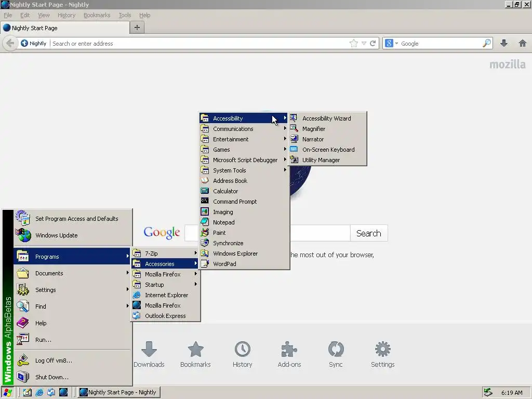Viewport: 532px width, 399px height.
Task: Expand Games submenu
Action: [244, 150]
